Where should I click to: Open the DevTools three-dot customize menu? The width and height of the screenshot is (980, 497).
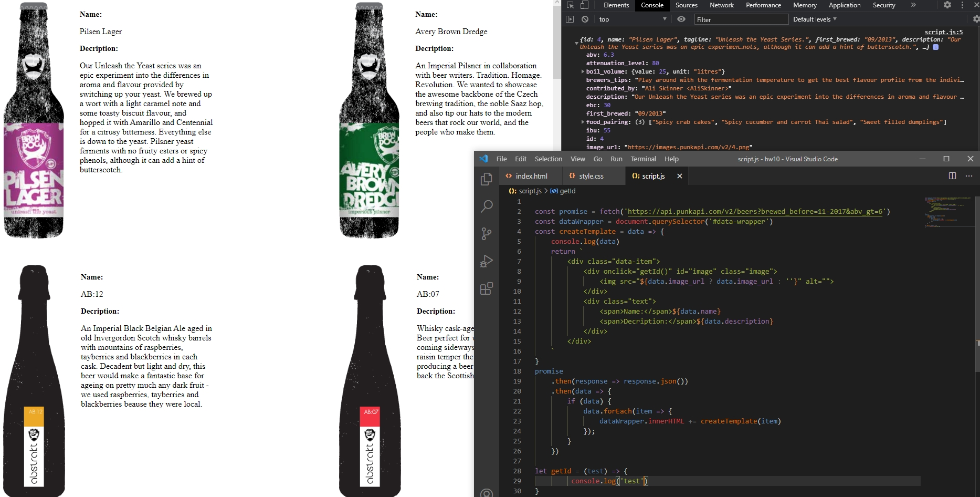tap(962, 5)
